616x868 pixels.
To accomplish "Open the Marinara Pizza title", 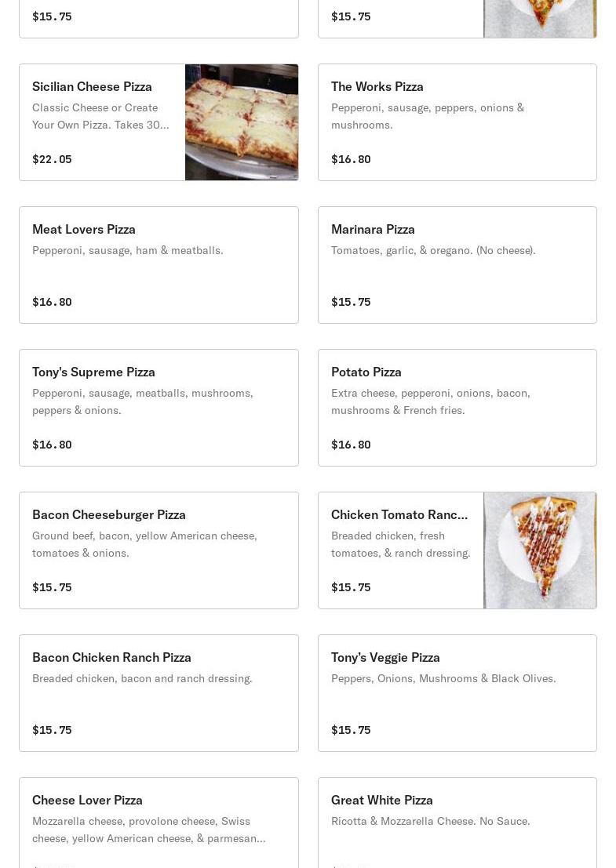I will tap(373, 229).
